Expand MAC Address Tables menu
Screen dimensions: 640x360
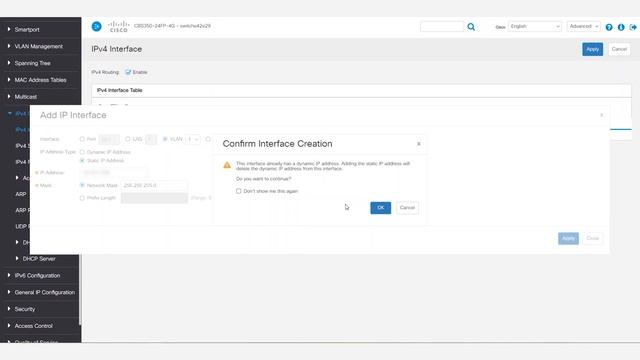40,80
